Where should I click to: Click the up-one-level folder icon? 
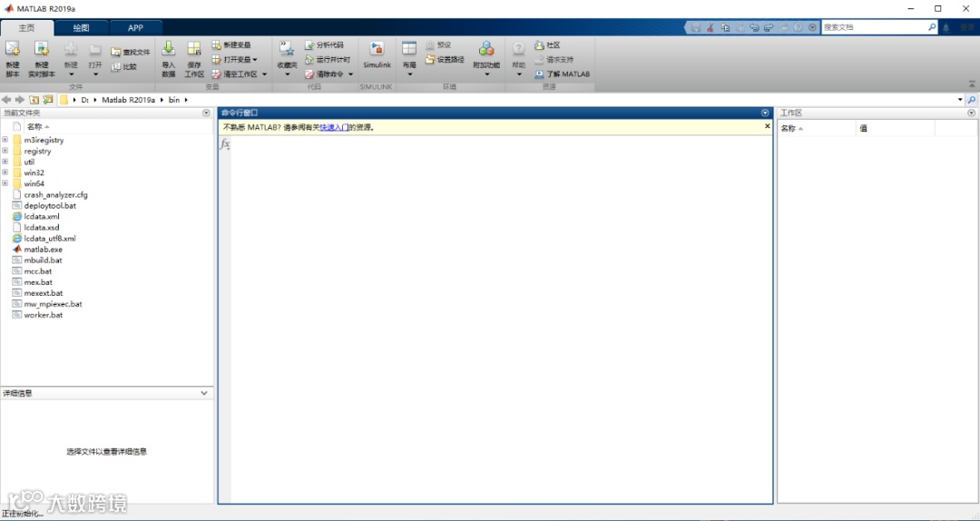pyautogui.click(x=34, y=100)
